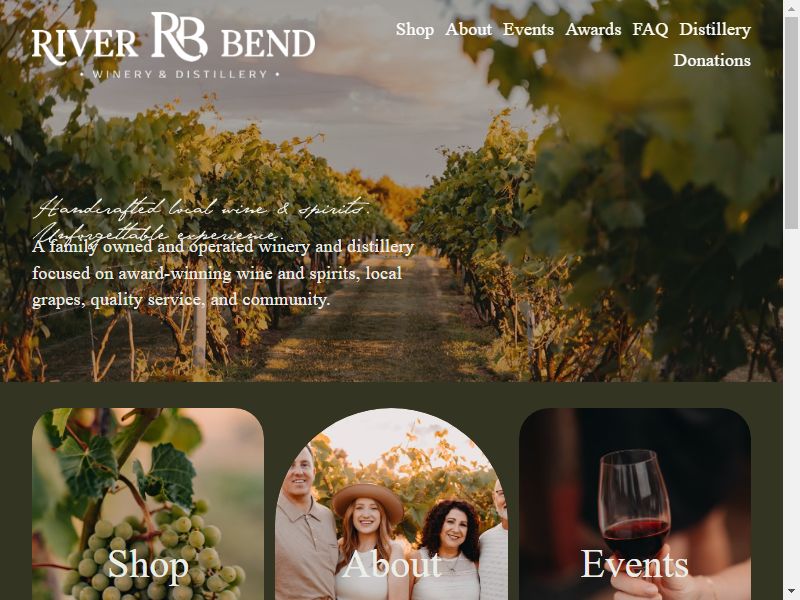Click the large About heading on card

(x=391, y=564)
